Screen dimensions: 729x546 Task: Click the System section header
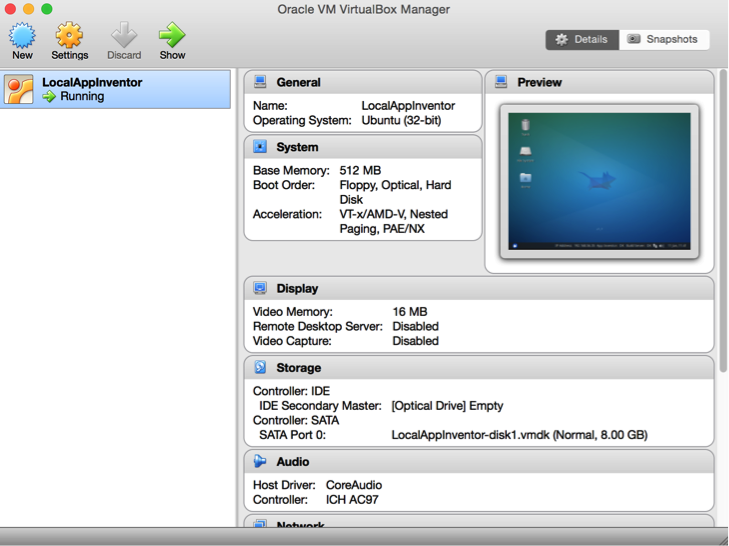363,147
